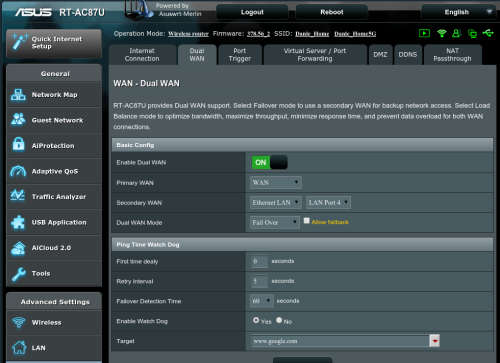Image resolution: width=500 pixels, height=363 pixels.
Task: Select No for Enable Watch Dog
Action: tap(279, 320)
